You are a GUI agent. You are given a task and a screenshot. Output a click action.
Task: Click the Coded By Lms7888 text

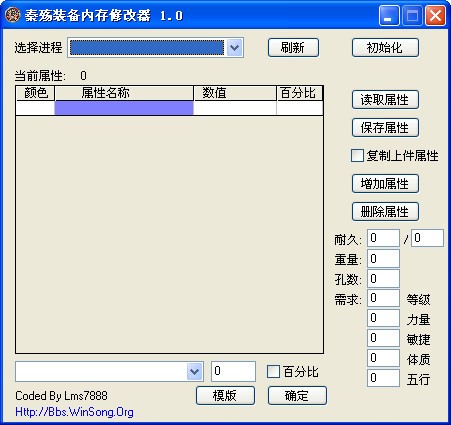62,396
